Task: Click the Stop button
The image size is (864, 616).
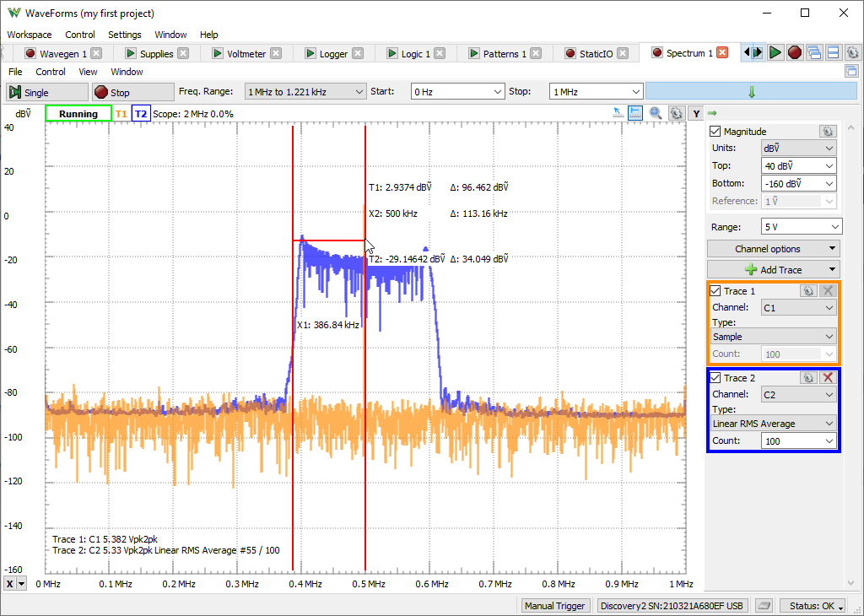Action: pos(132,92)
